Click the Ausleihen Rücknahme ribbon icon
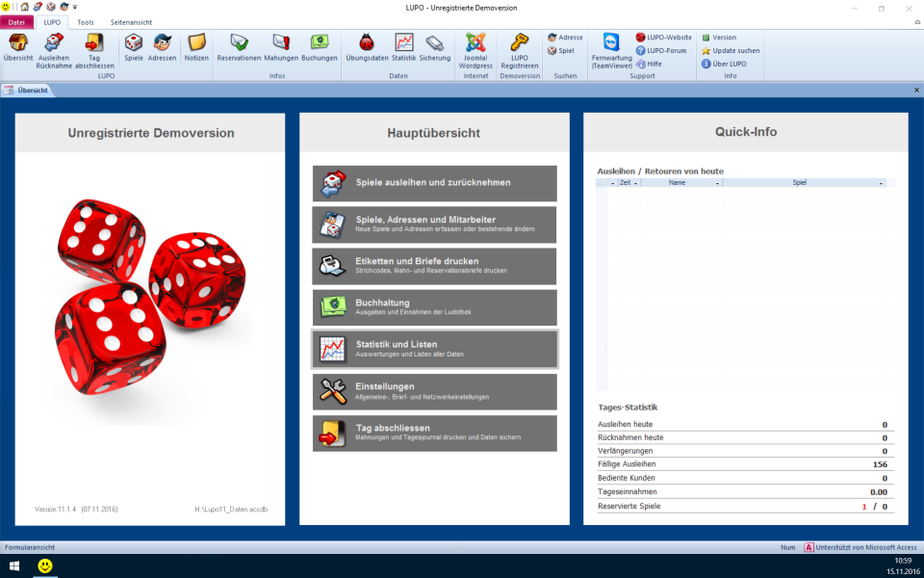924x578 pixels. tap(54, 51)
